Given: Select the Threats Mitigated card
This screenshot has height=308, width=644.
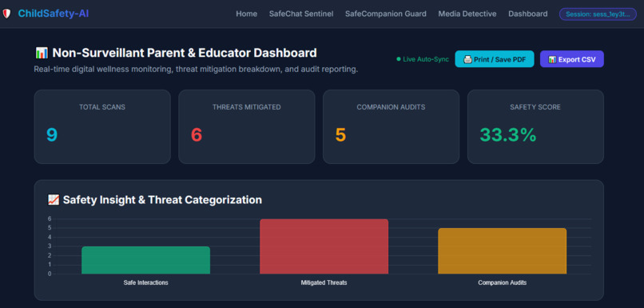Looking at the screenshot, I should 247,126.
